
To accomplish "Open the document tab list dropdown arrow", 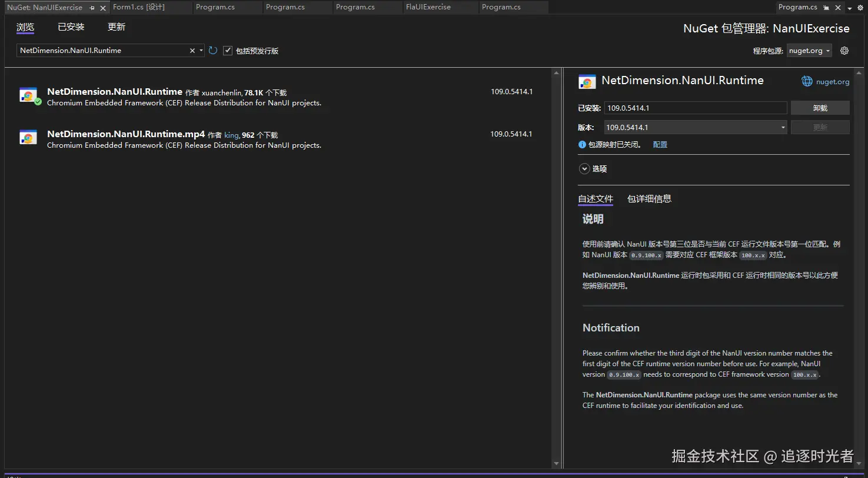I will pyautogui.click(x=850, y=8).
